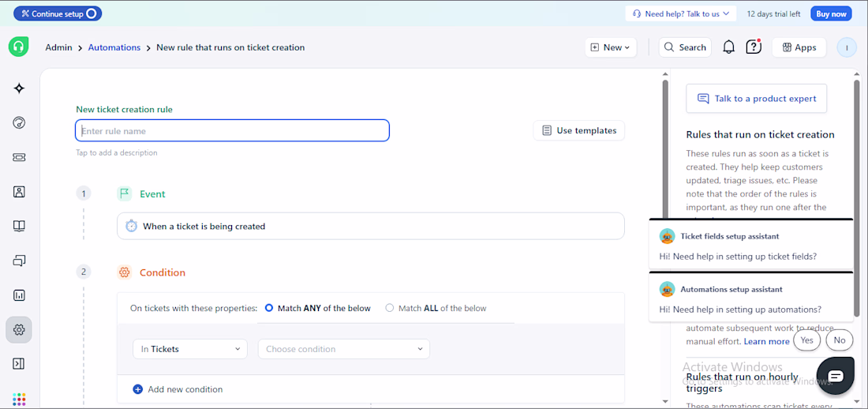Viewport: 868px width, 409px height.
Task: Expand the New dropdown in header
Action: (x=611, y=47)
